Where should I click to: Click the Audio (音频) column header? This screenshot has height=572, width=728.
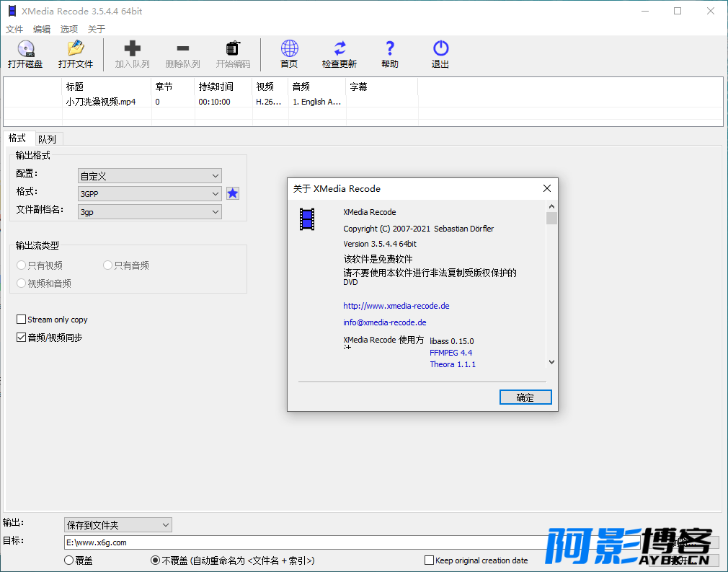317,87
